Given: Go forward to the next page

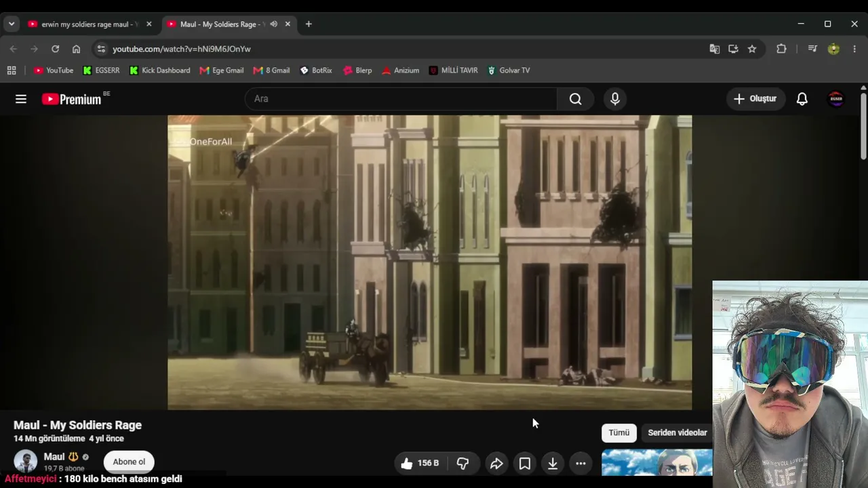Looking at the screenshot, I should (35, 49).
